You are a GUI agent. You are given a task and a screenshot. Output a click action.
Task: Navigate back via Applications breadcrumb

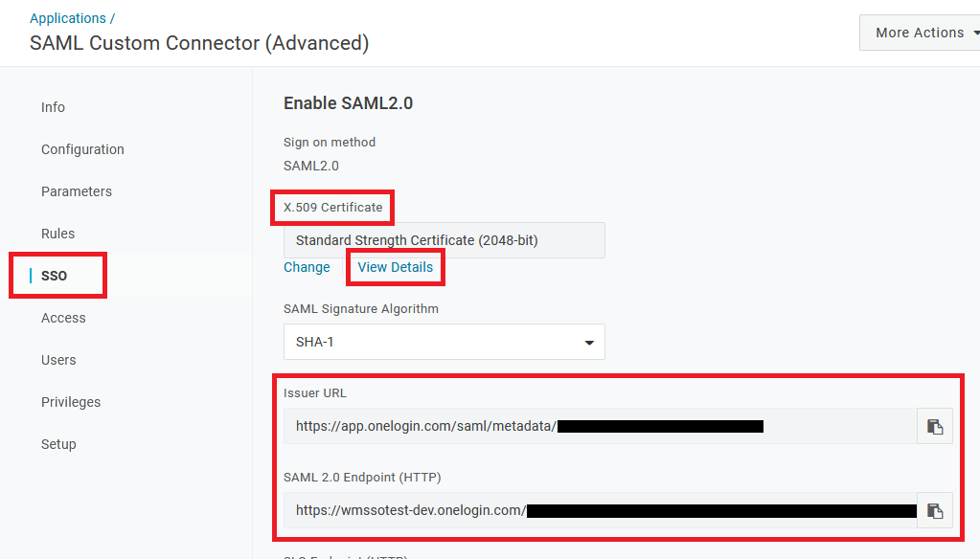pos(68,18)
